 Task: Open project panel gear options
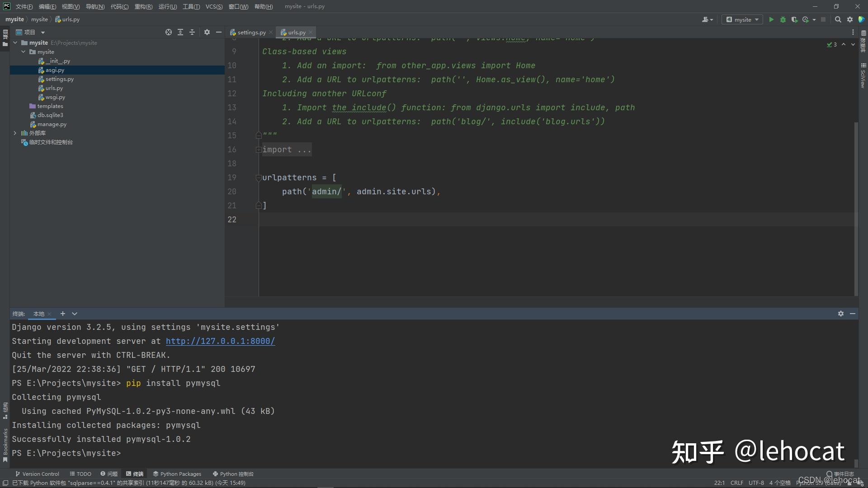207,32
